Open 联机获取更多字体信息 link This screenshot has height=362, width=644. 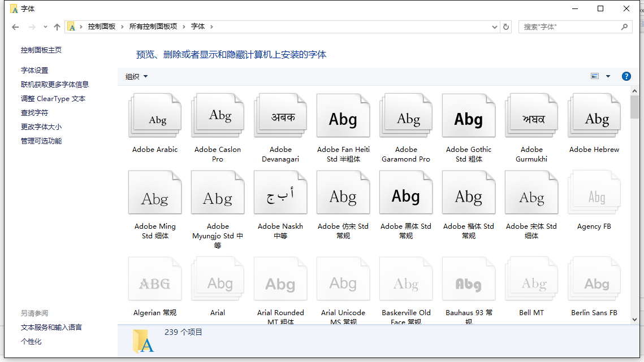coord(55,85)
